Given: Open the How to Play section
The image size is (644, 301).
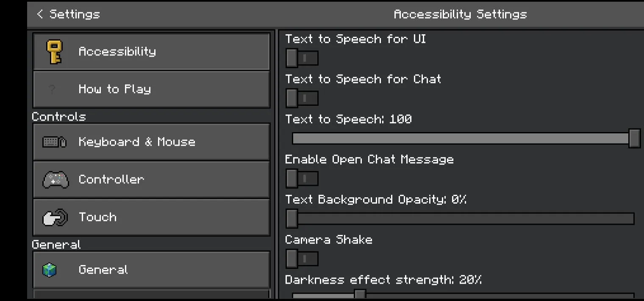Looking at the screenshot, I should pyautogui.click(x=151, y=89).
